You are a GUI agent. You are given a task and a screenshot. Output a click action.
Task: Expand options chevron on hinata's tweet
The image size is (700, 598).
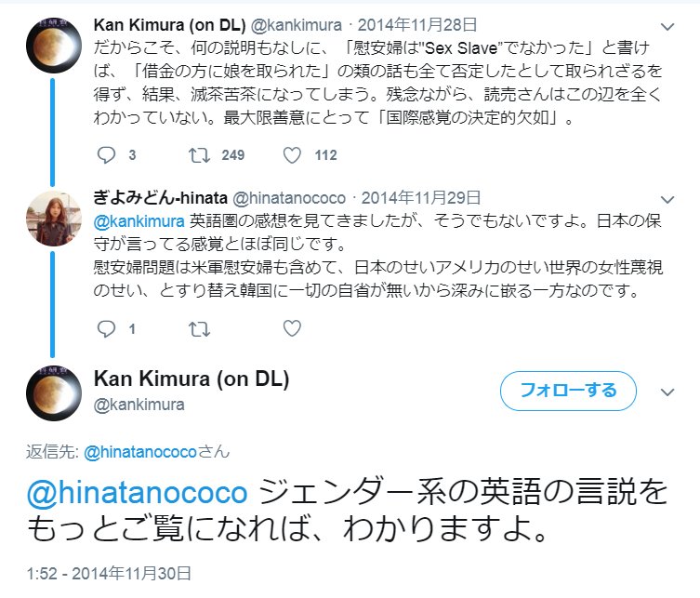pos(667,199)
